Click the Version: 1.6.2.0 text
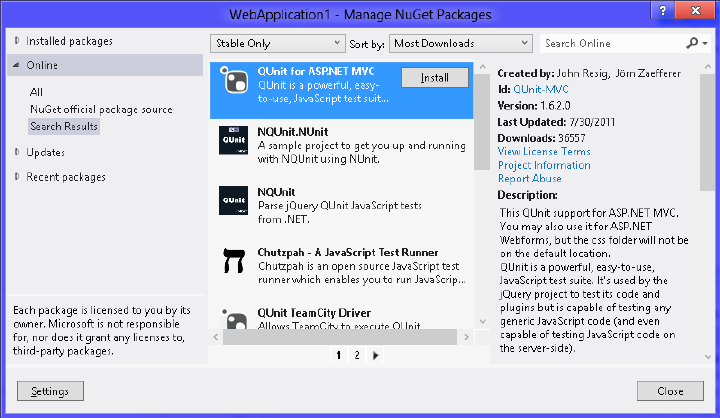The image size is (720, 418). tap(534, 106)
